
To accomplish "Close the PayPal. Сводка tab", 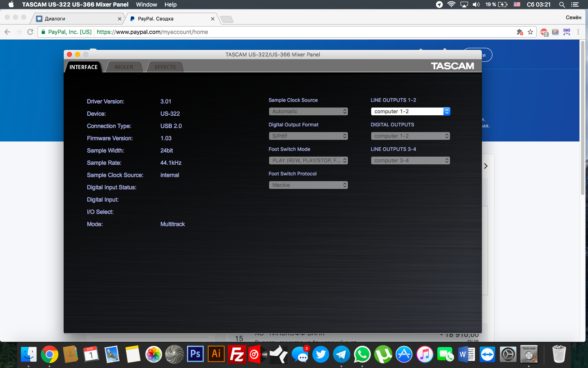I will 213,19.
